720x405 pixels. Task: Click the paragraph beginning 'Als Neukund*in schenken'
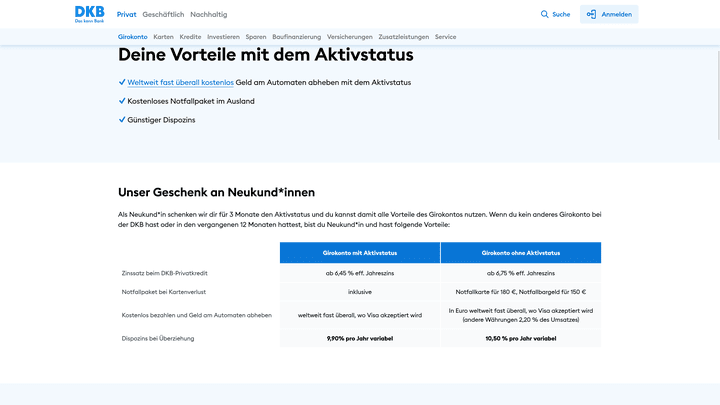[x=360, y=219]
